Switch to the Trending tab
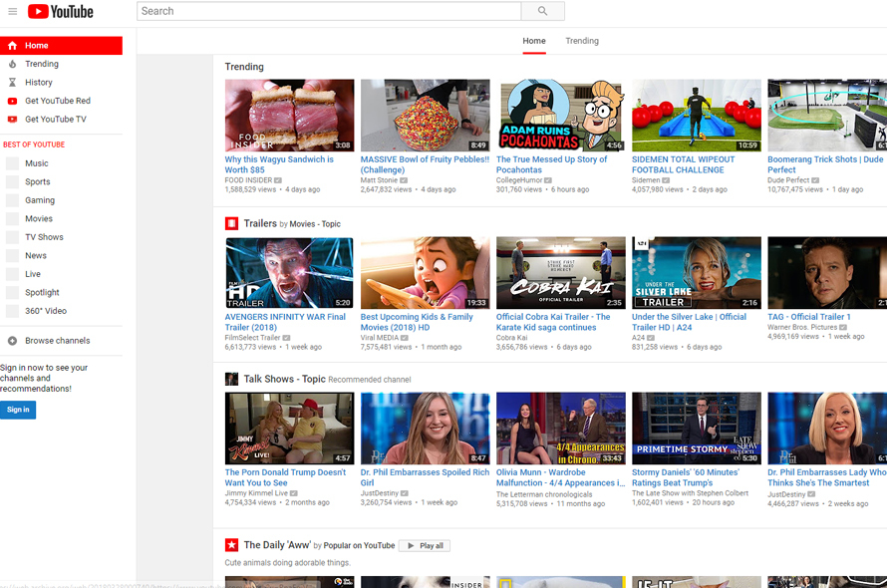 [x=582, y=41]
